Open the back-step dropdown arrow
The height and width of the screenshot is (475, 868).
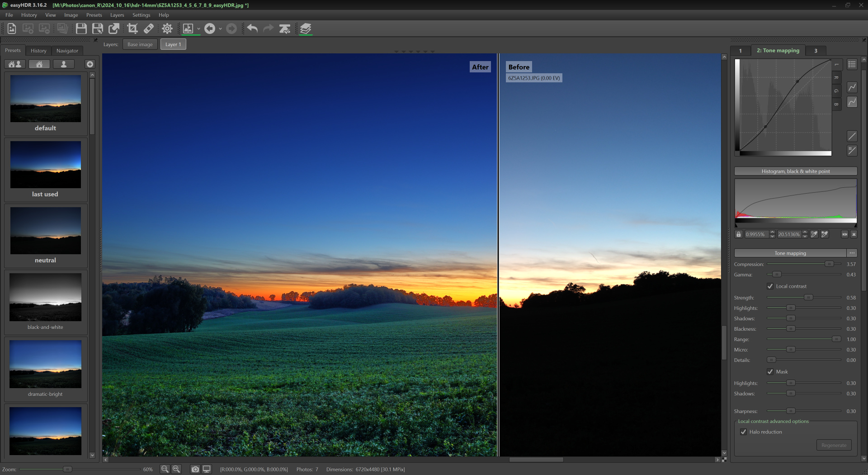(220, 29)
